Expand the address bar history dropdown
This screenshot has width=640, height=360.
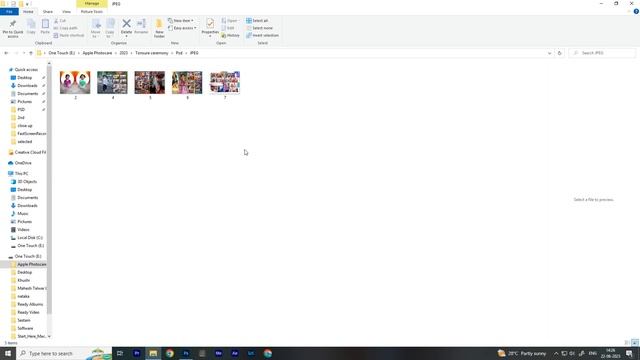(549, 53)
